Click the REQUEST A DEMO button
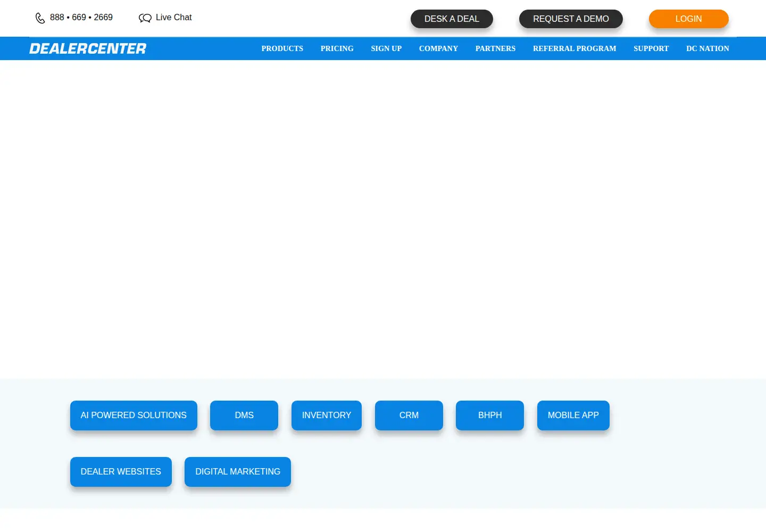Viewport: 766px width, 532px height. click(571, 19)
